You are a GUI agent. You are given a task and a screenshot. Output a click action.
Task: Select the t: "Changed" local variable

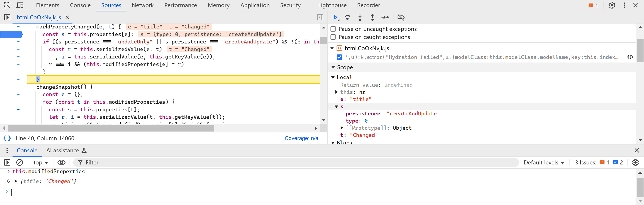(359, 135)
